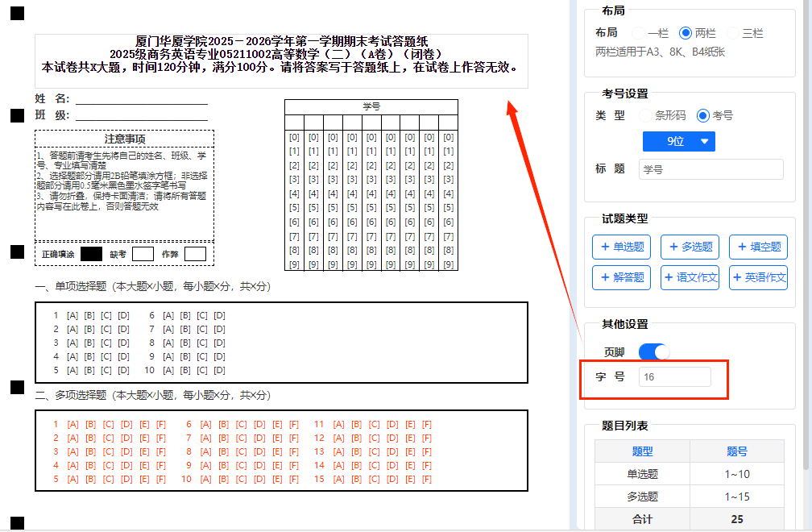The width and height of the screenshot is (812, 532).
Task: Open the 9位 digit count dropdown
Action: point(678,141)
